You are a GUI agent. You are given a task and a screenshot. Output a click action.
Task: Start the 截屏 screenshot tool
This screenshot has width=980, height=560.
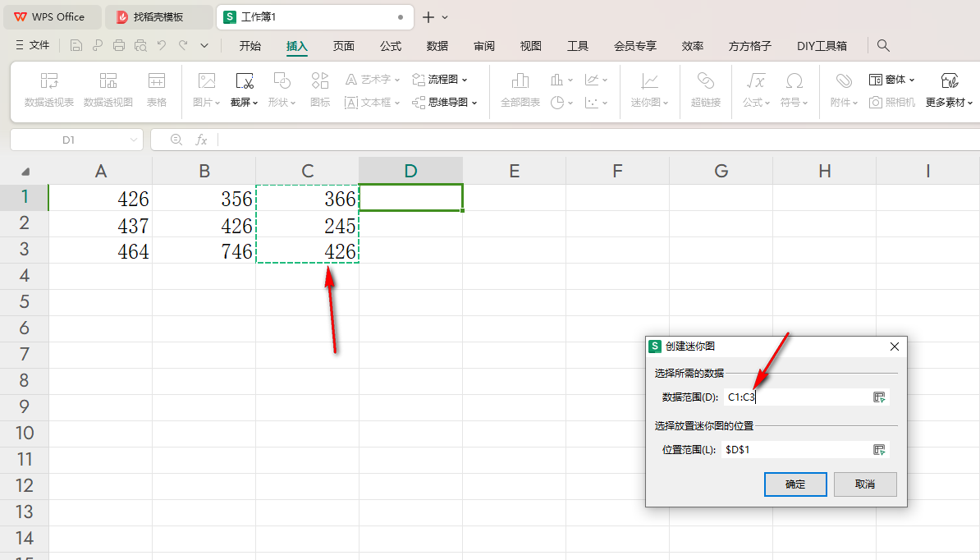tap(245, 90)
